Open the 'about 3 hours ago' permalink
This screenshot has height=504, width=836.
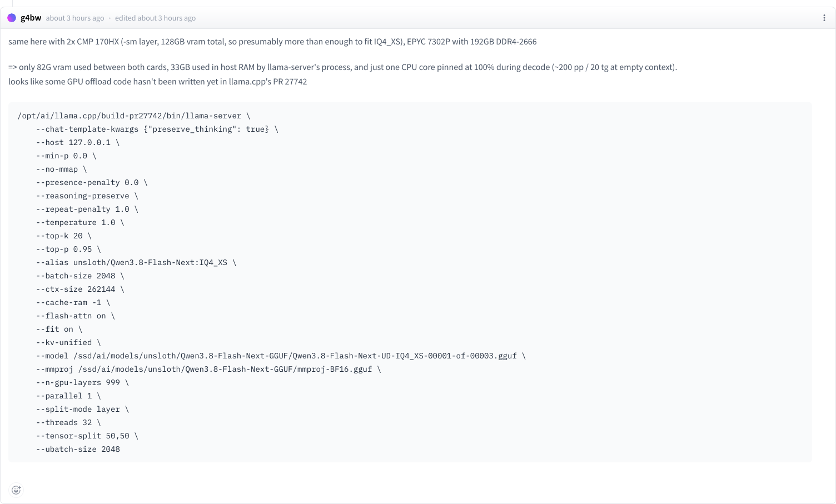point(75,18)
